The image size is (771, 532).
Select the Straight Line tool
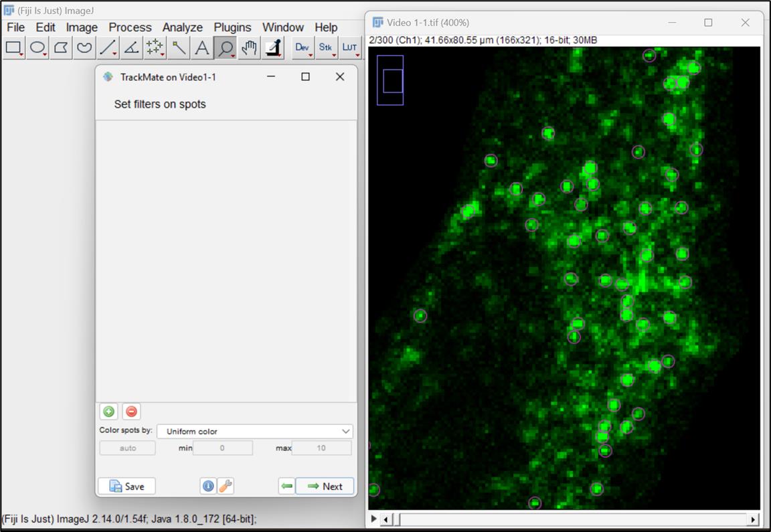click(x=108, y=48)
